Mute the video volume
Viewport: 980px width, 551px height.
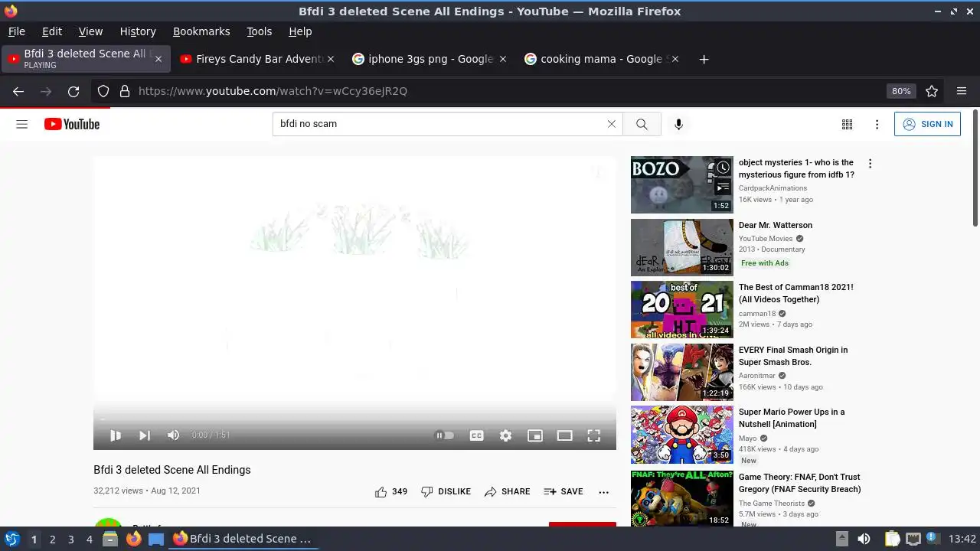[x=174, y=435]
